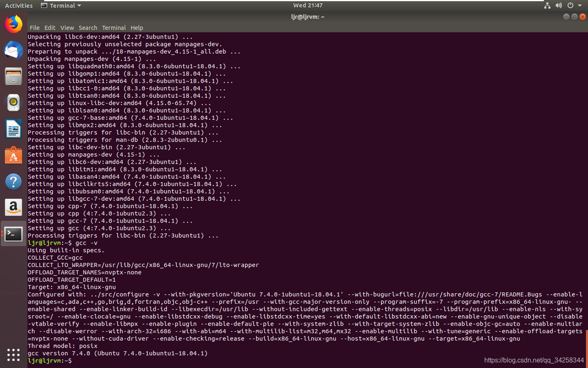Click 'Setting up libcilkrts5:amd64' line
588x368 pixels.
132,184
